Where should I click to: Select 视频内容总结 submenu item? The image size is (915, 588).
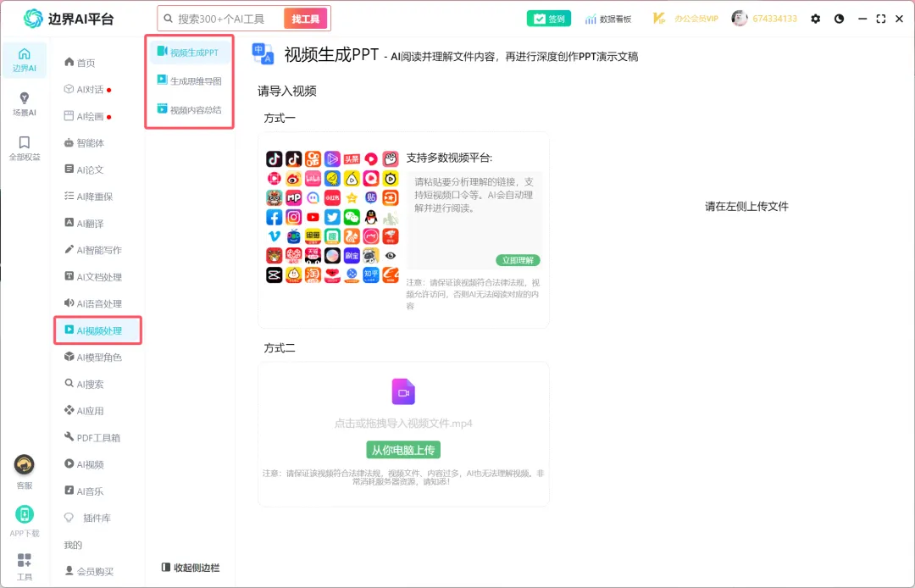pyautogui.click(x=190, y=109)
